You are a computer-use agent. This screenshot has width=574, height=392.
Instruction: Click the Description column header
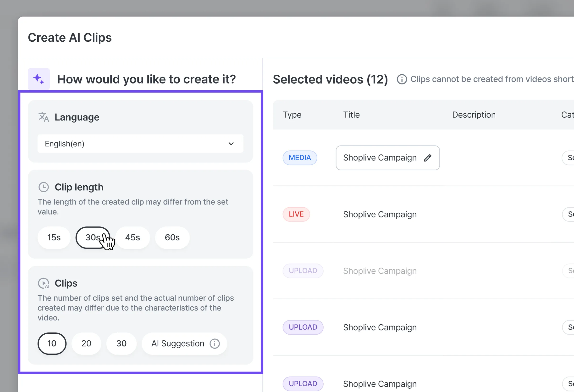pos(474,115)
